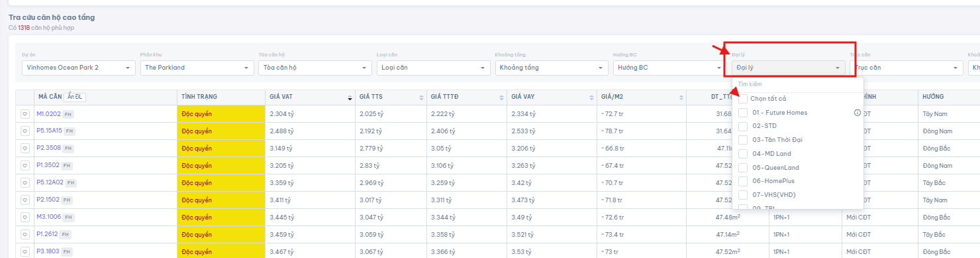980x258 pixels.
Task: Click the heart icon for M1.0202 row
Action: (24, 114)
